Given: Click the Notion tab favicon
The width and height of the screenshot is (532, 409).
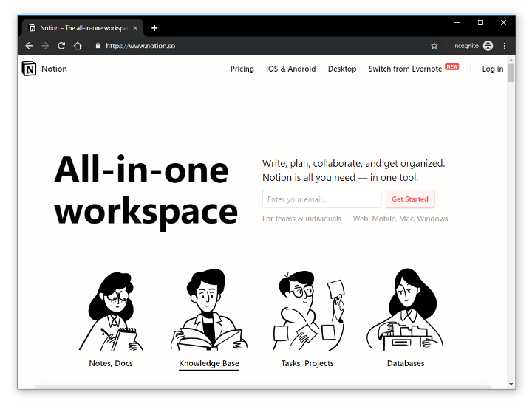Looking at the screenshot, I should [33, 28].
